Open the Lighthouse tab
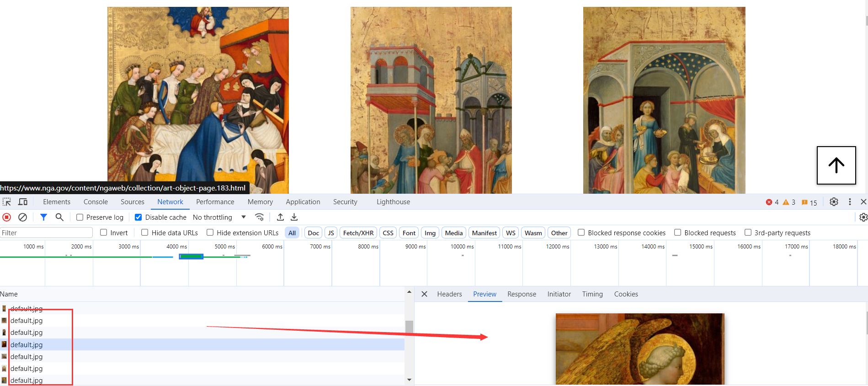 393,202
